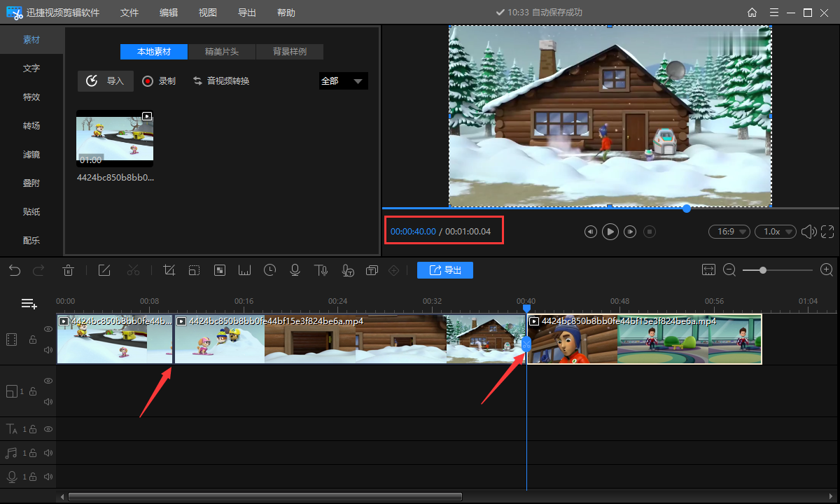Click the subtitle overlay icon in toolbar

click(x=372, y=270)
